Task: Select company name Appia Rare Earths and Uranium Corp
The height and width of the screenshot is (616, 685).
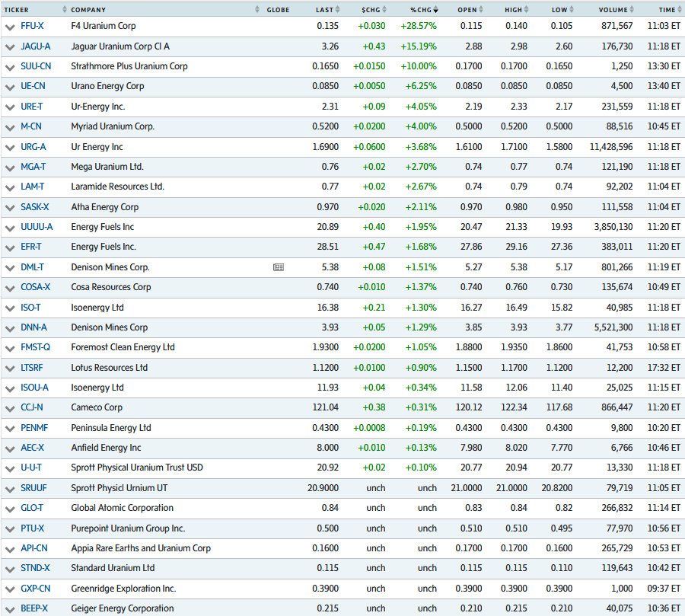Action: coord(141,548)
